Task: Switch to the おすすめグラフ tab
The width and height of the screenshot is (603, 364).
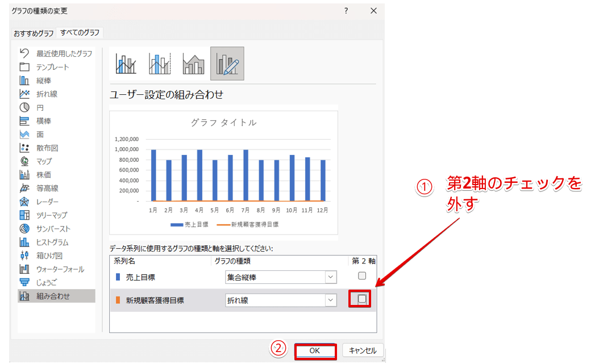Action: click(34, 33)
